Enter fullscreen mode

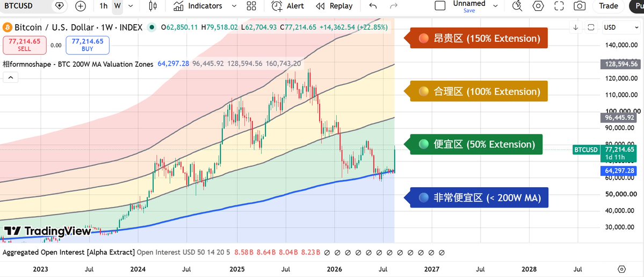[559, 6]
